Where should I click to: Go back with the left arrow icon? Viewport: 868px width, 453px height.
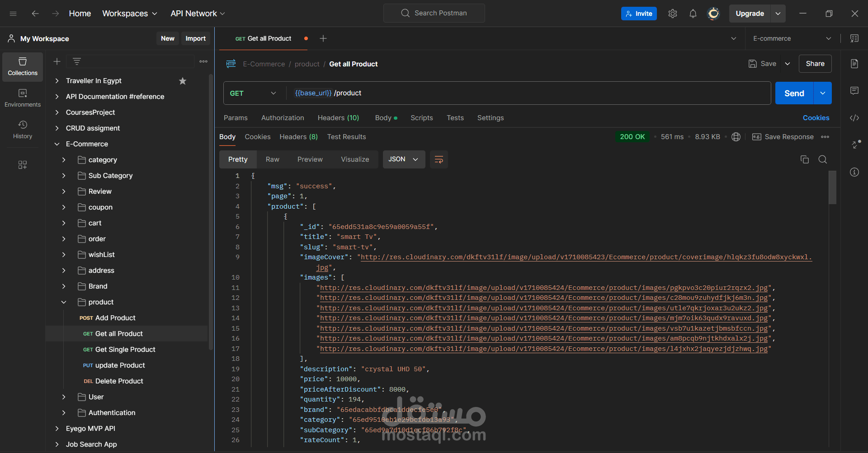tap(35, 14)
